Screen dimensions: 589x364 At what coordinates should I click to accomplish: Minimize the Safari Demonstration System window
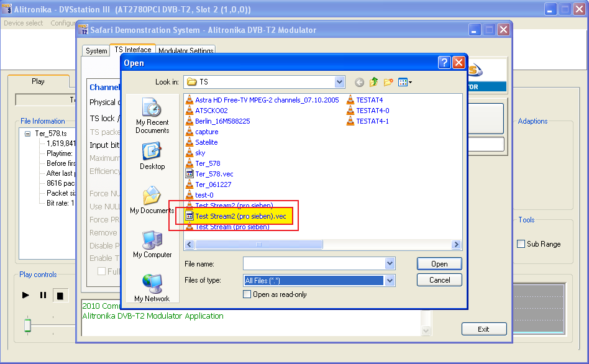[x=475, y=30]
